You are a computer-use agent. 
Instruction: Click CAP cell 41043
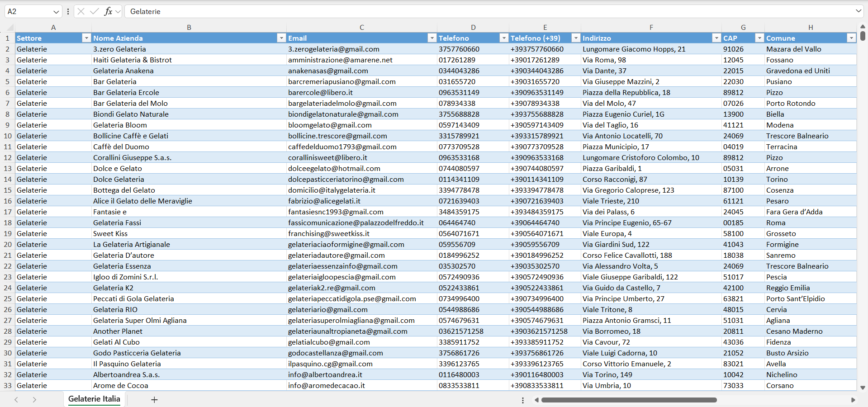coord(743,244)
